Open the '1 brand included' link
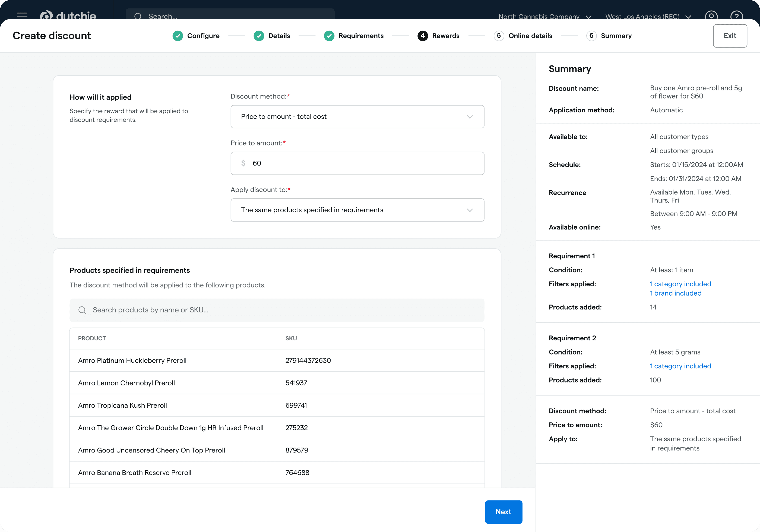 coord(676,293)
